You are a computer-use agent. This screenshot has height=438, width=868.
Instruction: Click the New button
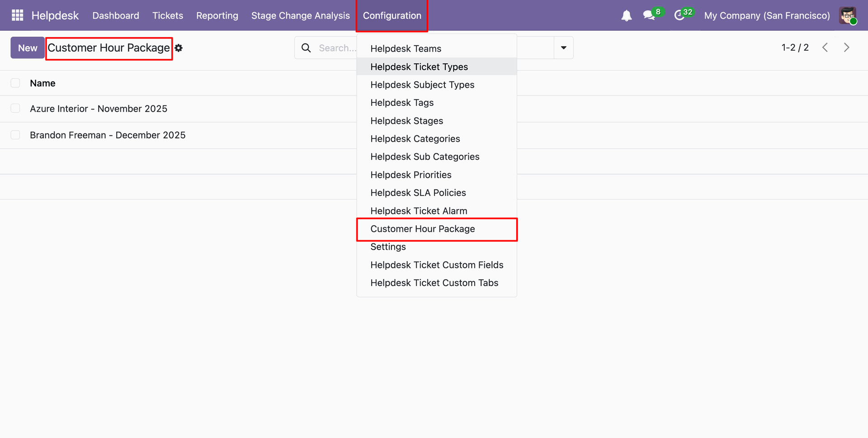[x=28, y=48]
